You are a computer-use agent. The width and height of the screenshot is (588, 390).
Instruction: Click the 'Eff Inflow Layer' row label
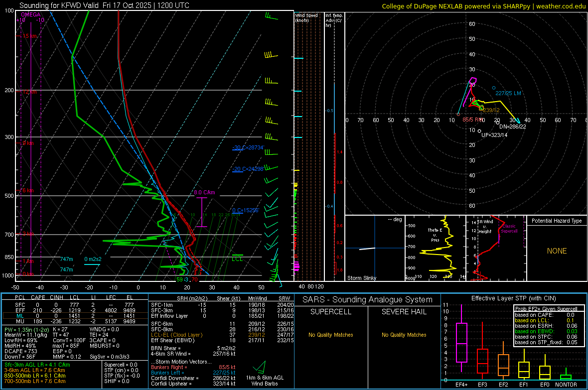pos(169,316)
